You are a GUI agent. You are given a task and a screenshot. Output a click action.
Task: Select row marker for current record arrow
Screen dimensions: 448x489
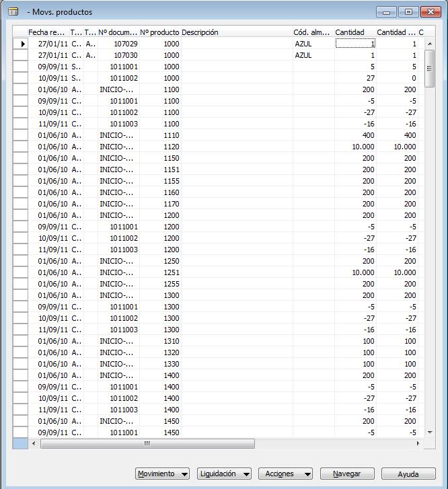click(x=21, y=44)
